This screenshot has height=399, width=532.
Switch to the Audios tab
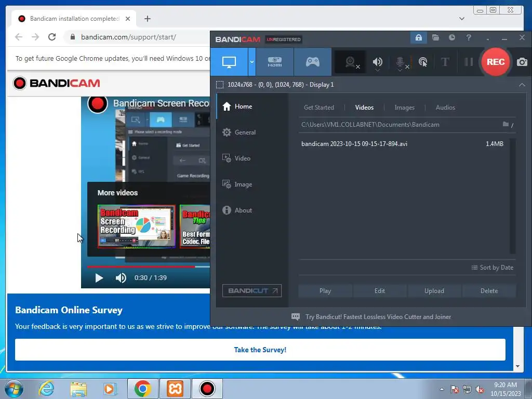coord(445,108)
